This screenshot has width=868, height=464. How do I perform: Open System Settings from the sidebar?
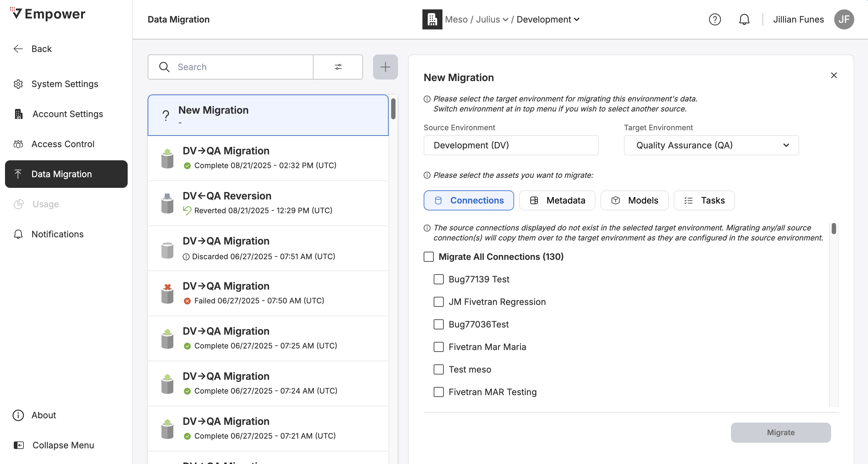coord(65,84)
